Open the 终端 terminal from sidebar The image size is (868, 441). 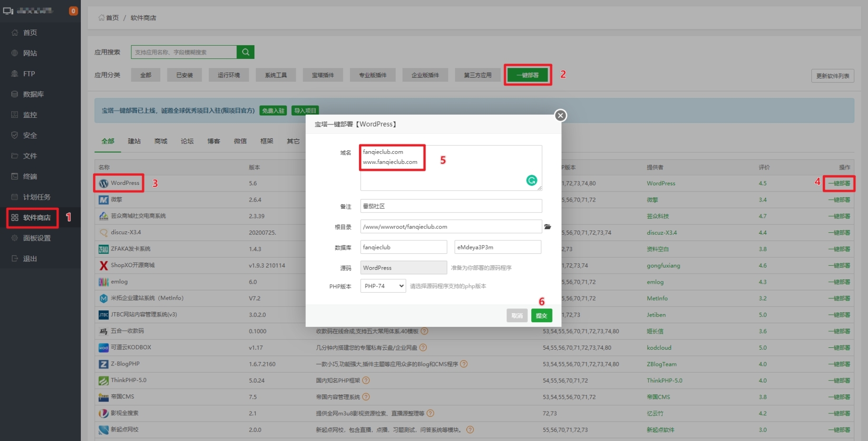point(29,176)
